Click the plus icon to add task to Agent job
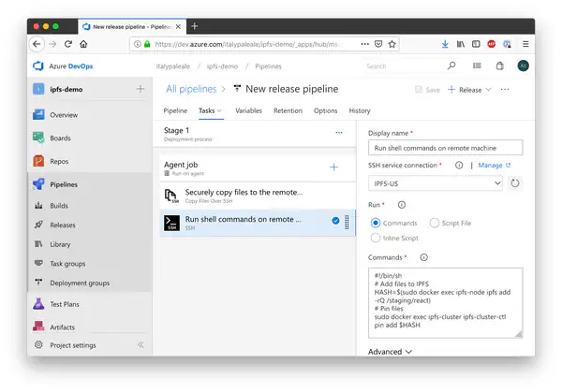562x392 pixels. 333,167
